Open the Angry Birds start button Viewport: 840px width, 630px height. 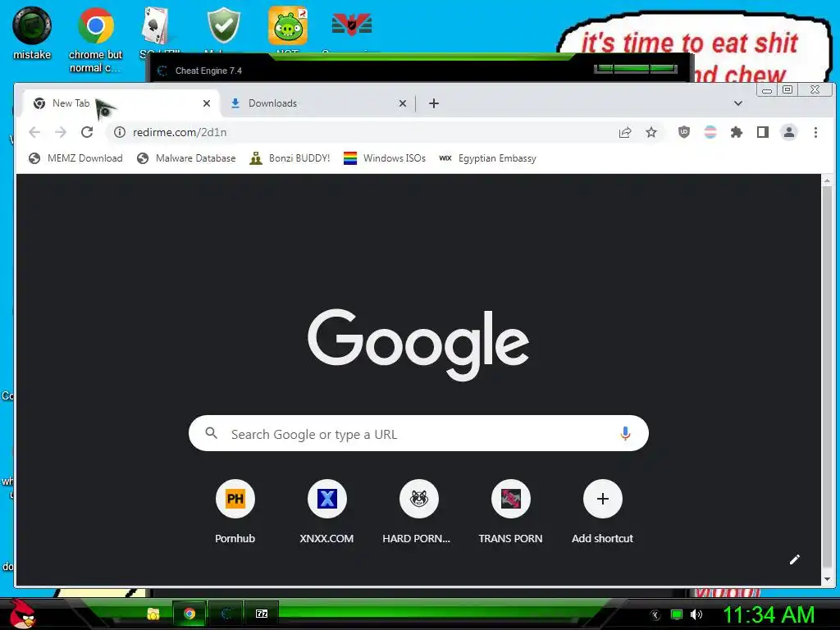click(x=22, y=614)
